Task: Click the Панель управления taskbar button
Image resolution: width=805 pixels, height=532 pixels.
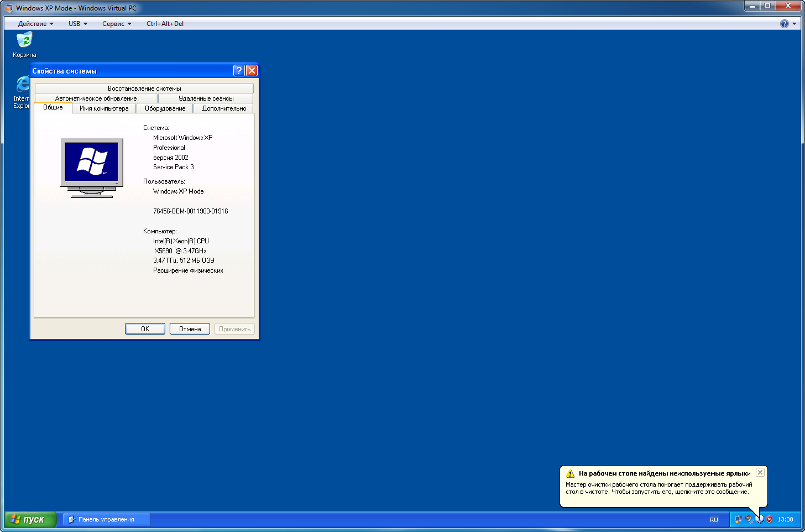Action: click(x=106, y=519)
